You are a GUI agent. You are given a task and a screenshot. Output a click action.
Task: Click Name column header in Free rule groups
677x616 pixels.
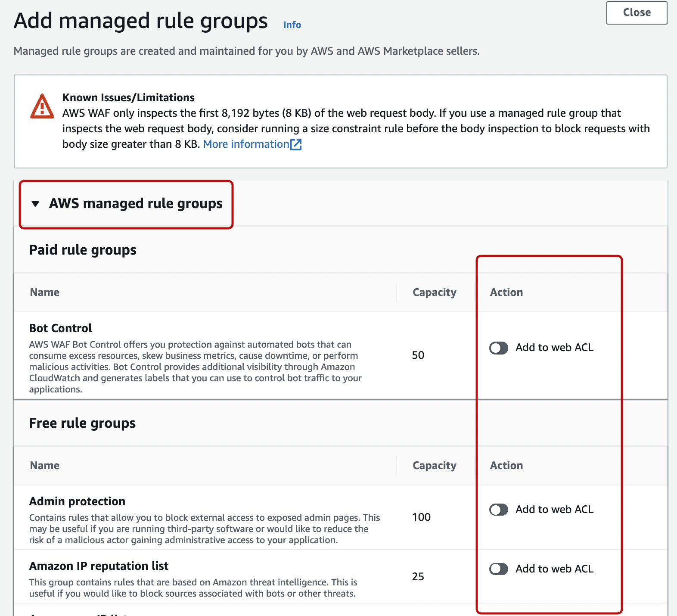click(x=45, y=466)
